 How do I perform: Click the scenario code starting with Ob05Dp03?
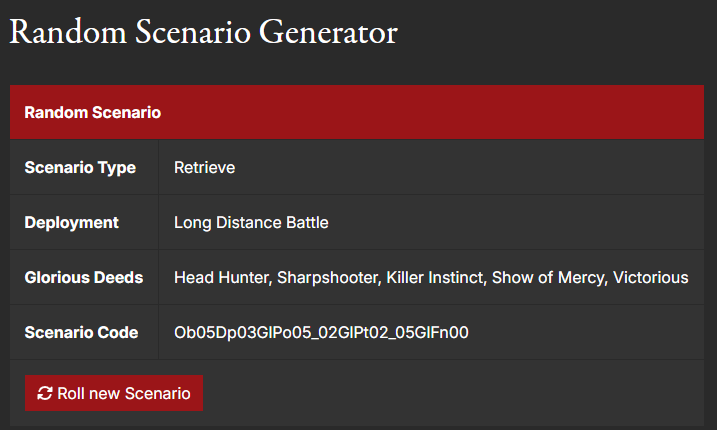click(321, 332)
